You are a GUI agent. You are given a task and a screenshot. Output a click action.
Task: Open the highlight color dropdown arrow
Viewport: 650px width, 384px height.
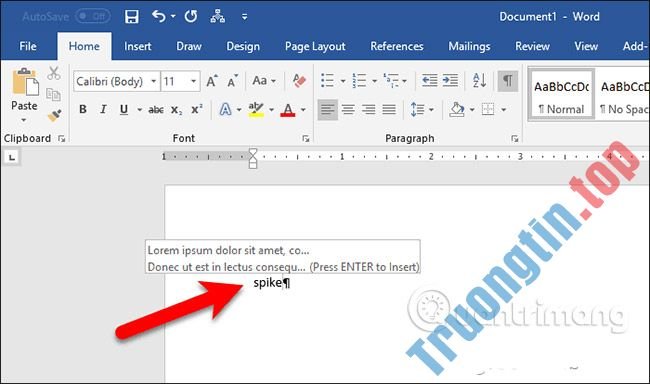tap(272, 109)
